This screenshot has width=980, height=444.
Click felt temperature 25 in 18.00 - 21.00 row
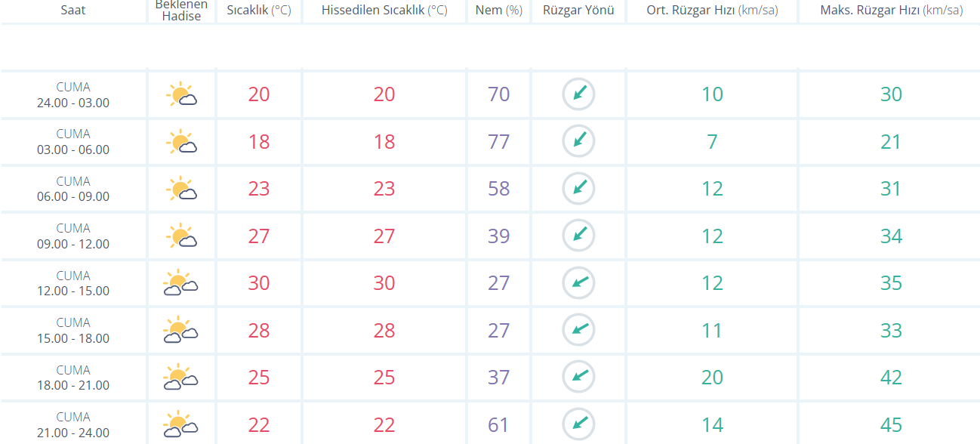(384, 377)
